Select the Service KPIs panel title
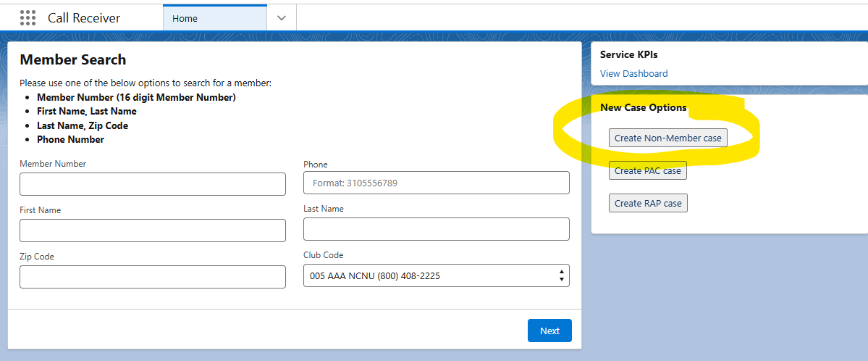 click(628, 54)
